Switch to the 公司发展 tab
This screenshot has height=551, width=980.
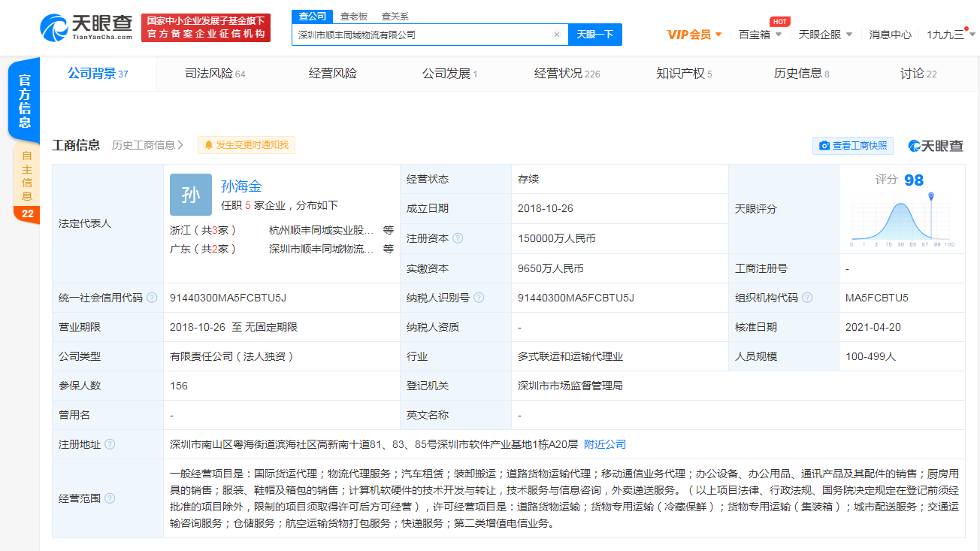[449, 74]
